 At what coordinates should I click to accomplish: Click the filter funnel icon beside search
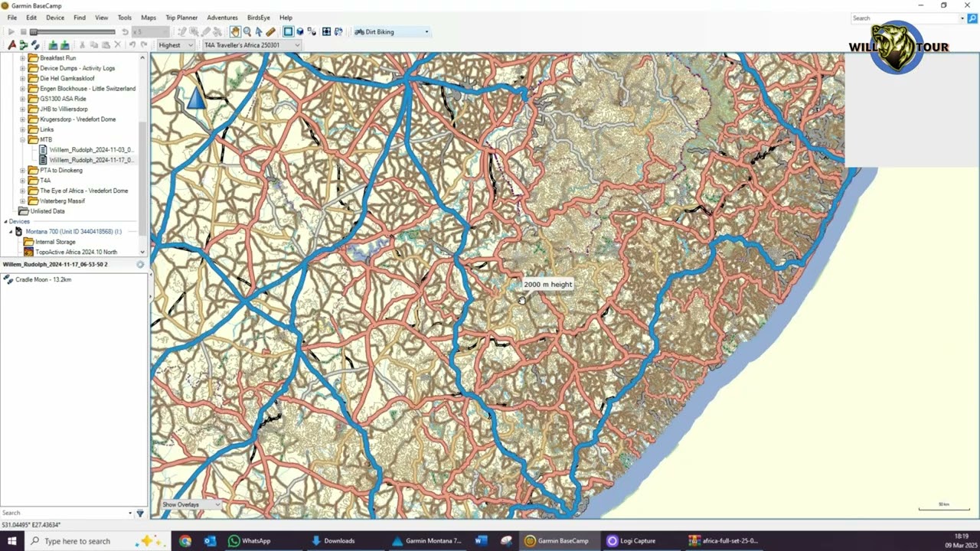pyautogui.click(x=139, y=513)
